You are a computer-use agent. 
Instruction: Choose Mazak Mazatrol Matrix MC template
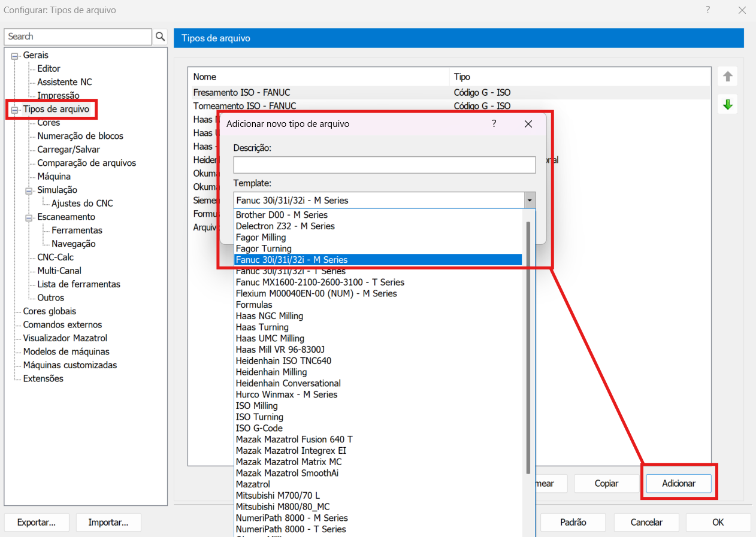click(378, 462)
